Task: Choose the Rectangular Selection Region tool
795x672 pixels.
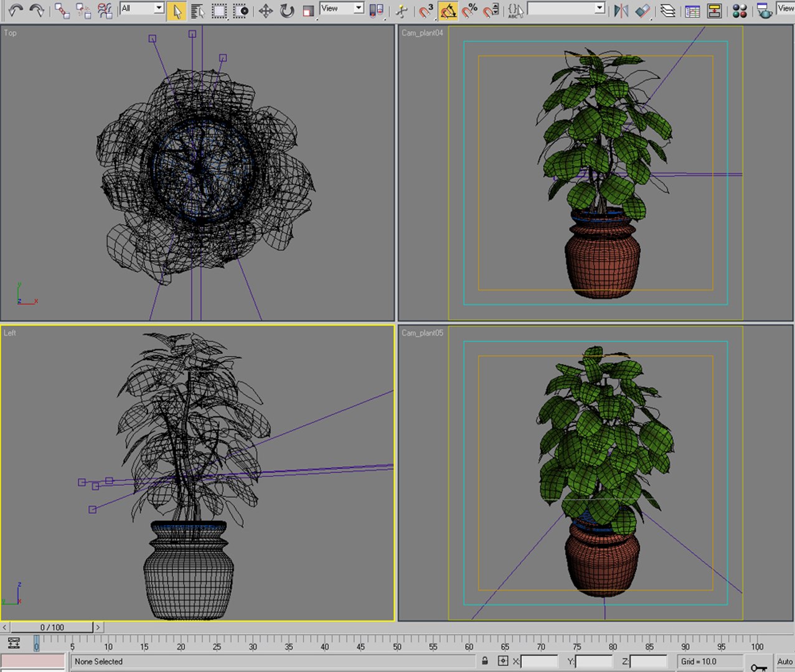Action: tap(219, 11)
